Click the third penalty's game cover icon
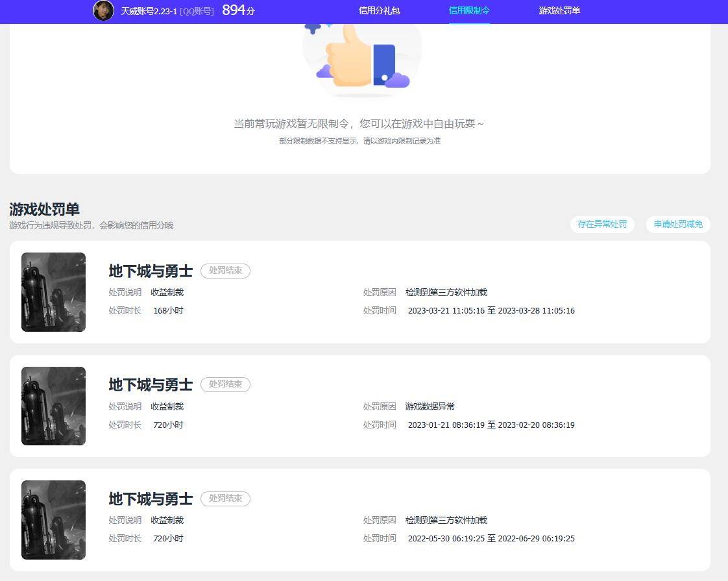This screenshot has height=581, width=728. (x=53, y=519)
